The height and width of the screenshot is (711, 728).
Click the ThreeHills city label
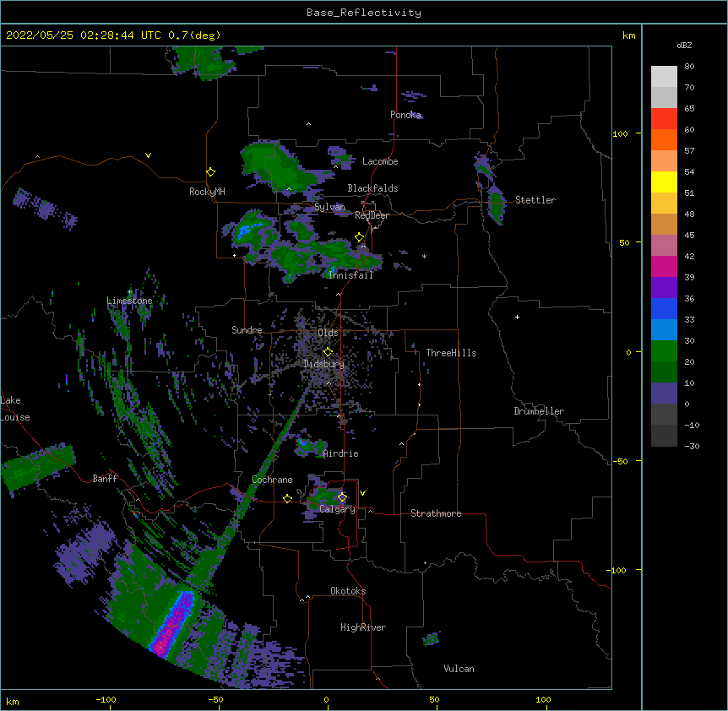(451, 353)
